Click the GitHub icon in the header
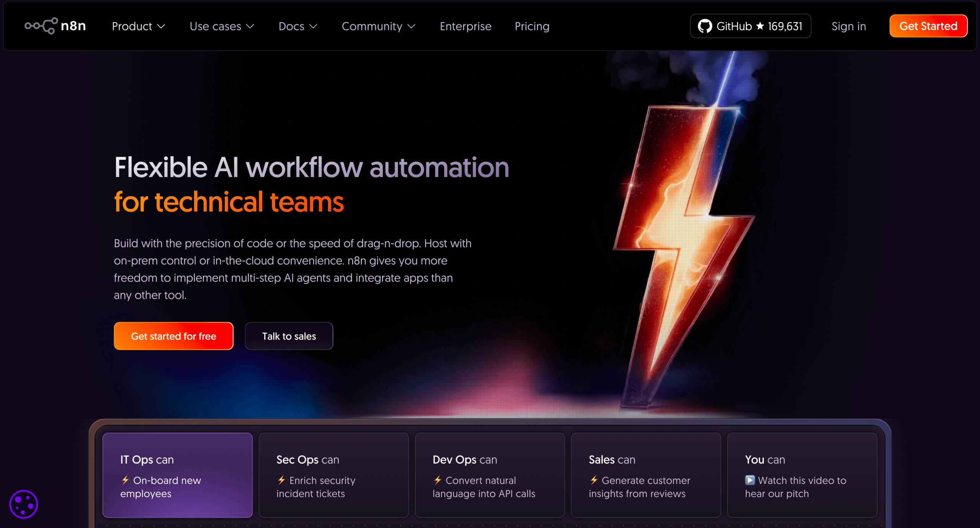 [x=705, y=26]
